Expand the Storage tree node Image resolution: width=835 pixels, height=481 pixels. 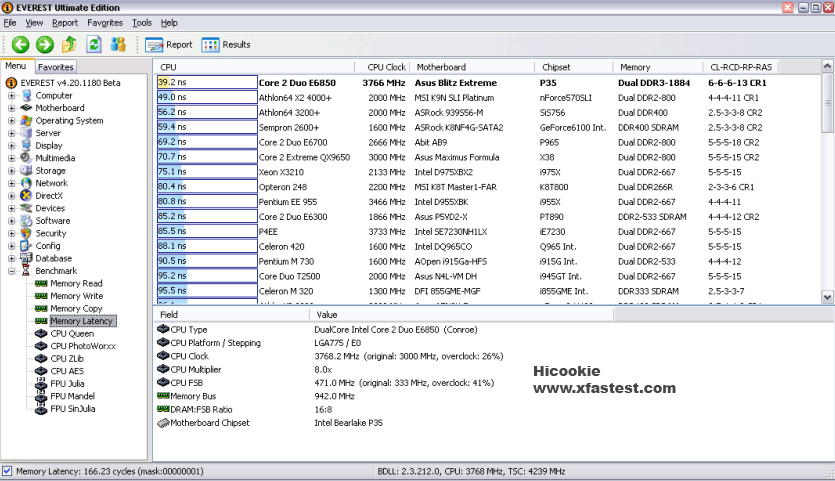click(11, 170)
